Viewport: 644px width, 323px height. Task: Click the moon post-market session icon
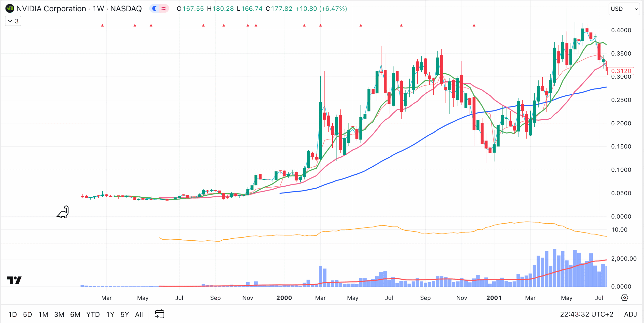click(x=154, y=9)
